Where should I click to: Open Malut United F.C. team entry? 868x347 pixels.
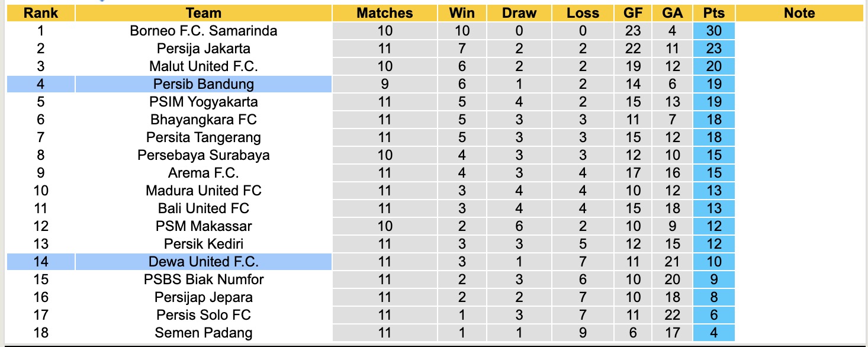click(x=203, y=66)
